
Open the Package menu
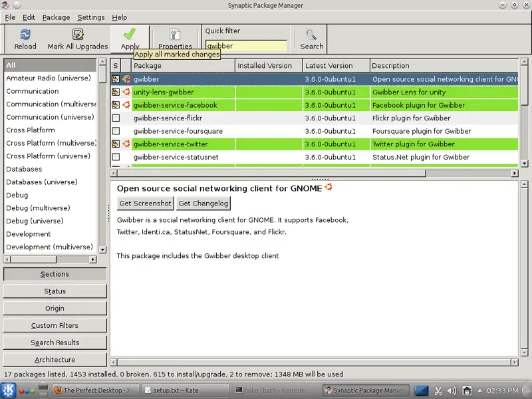pyautogui.click(x=56, y=17)
